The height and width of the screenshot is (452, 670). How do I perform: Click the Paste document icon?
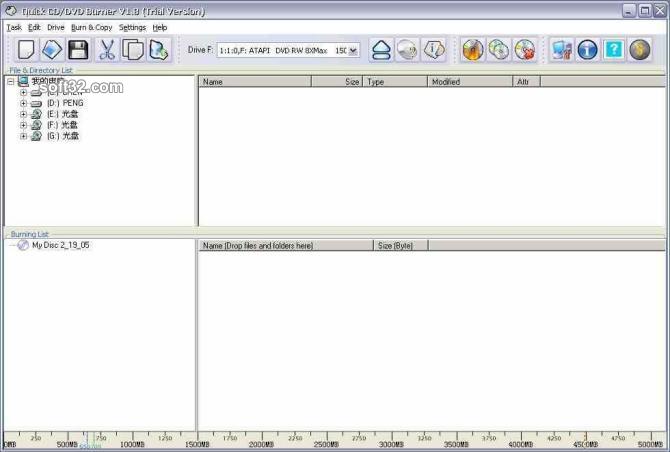159,50
